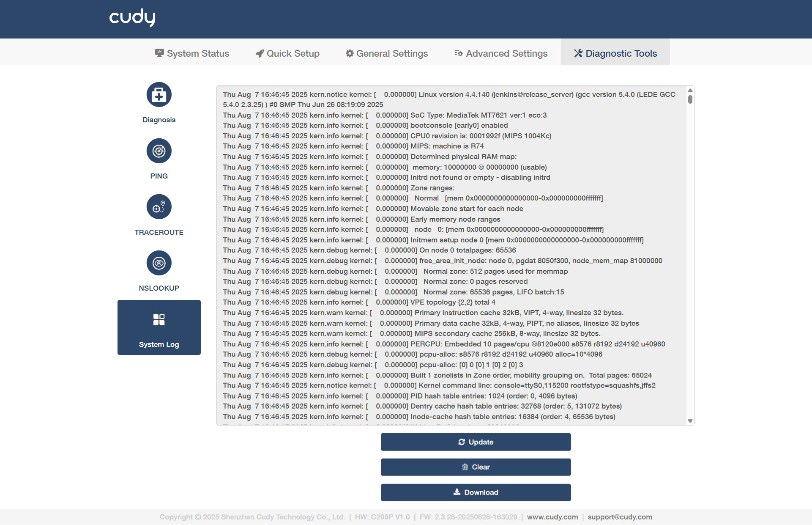
Task: Click the download arrow icon on the Download button
Action: point(457,492)
